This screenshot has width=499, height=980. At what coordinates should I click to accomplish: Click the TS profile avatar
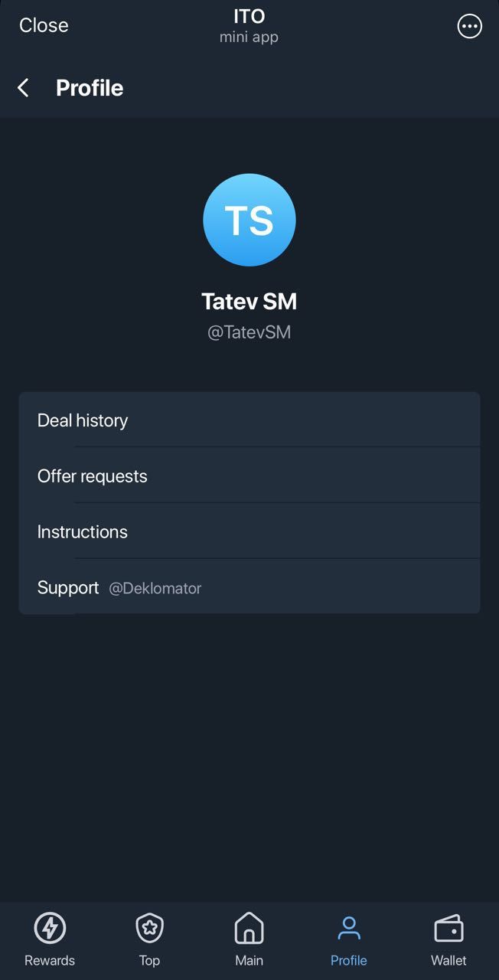249,220
